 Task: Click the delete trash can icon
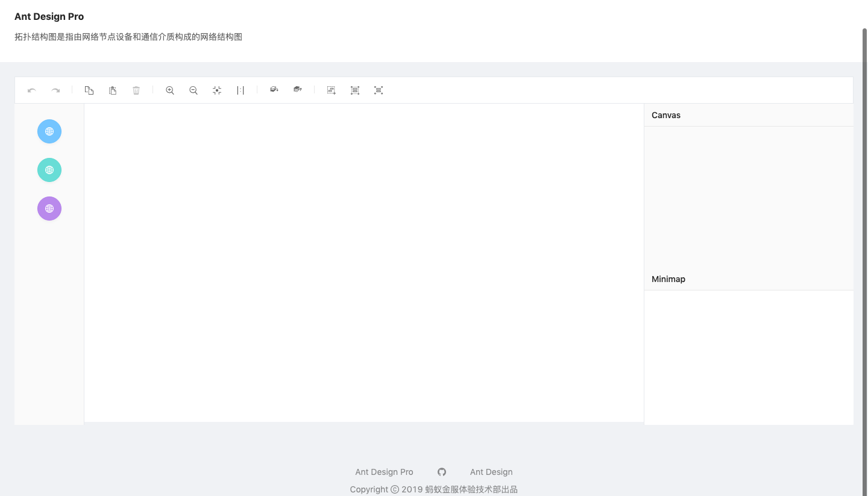pyautogui.click(x=136, y=90)
